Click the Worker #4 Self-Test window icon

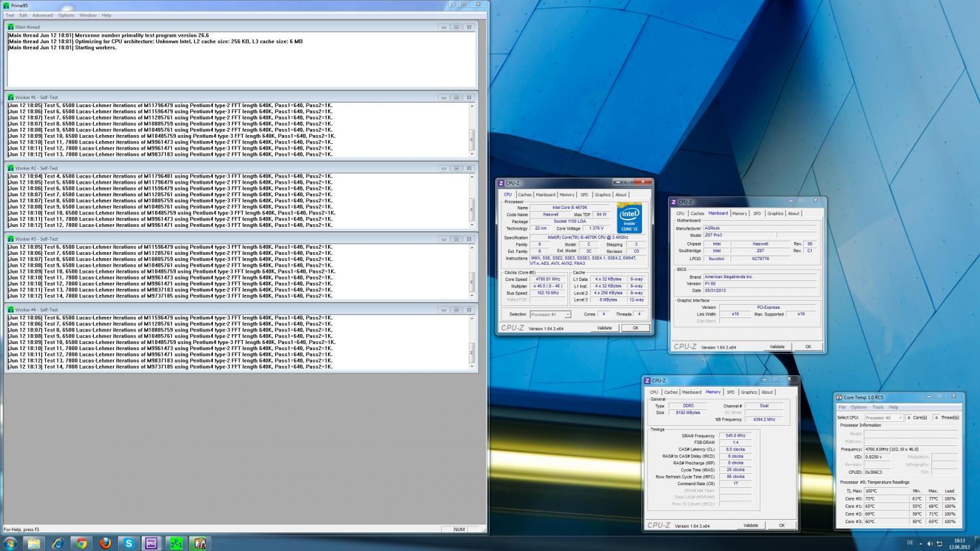pos(11,309)
